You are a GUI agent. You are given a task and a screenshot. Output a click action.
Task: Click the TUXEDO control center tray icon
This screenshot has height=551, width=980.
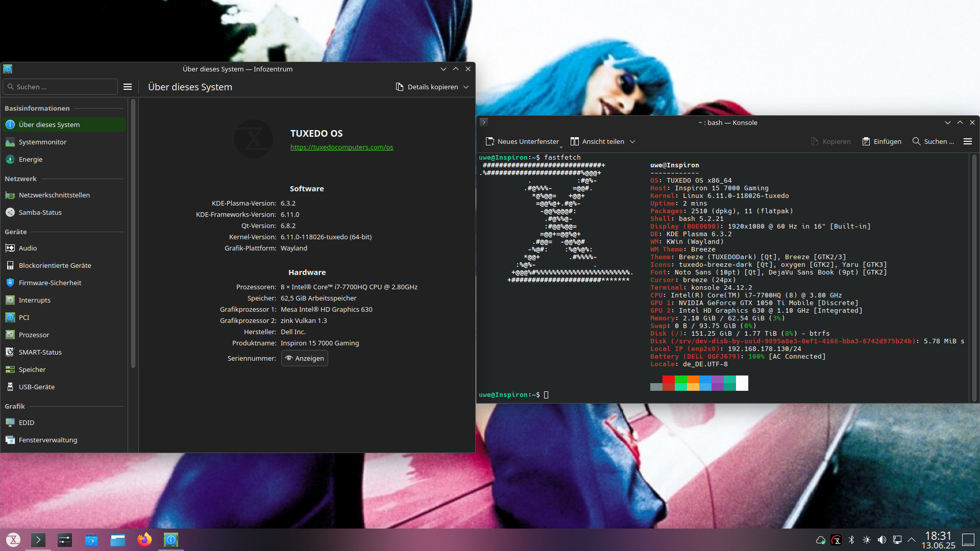click(x=836, y=540)
